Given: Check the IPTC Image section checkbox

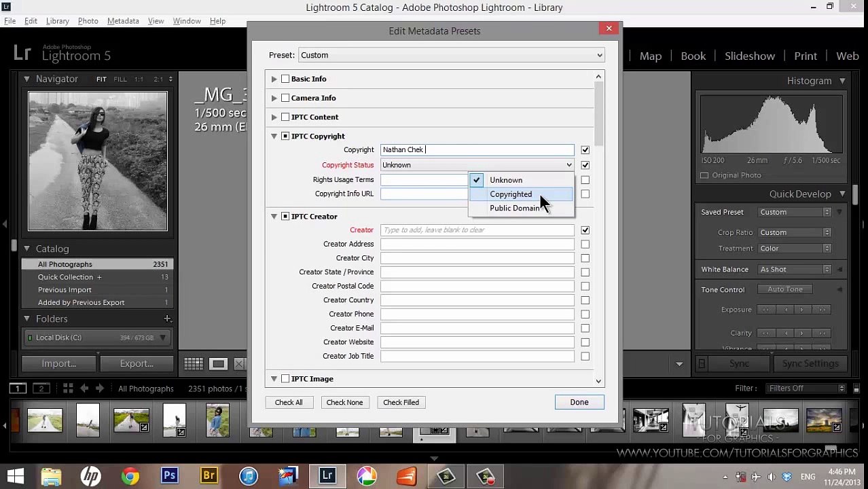Looking at the screenshot, I should 285,378.
